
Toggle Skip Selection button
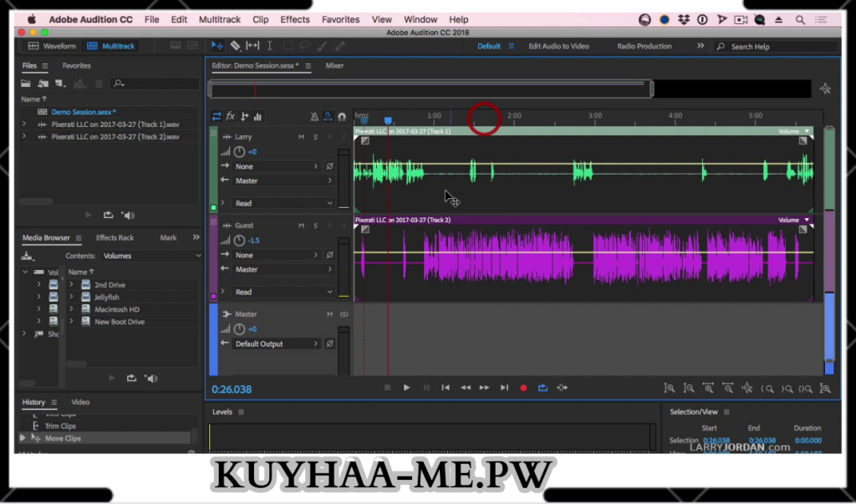[x=563, y=388]
